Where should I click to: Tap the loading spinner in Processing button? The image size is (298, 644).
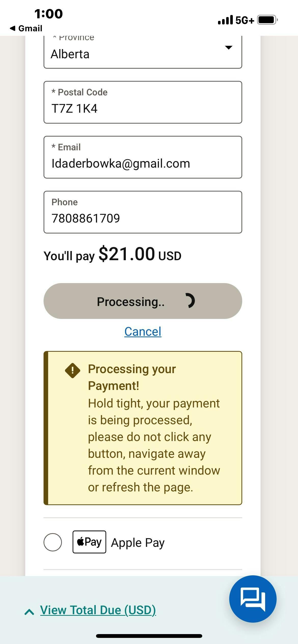(190, 301)
